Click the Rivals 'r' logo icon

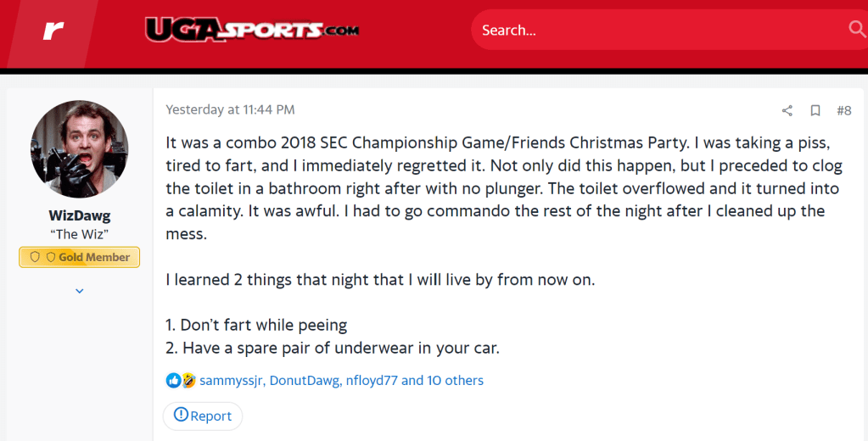[54, 31]
